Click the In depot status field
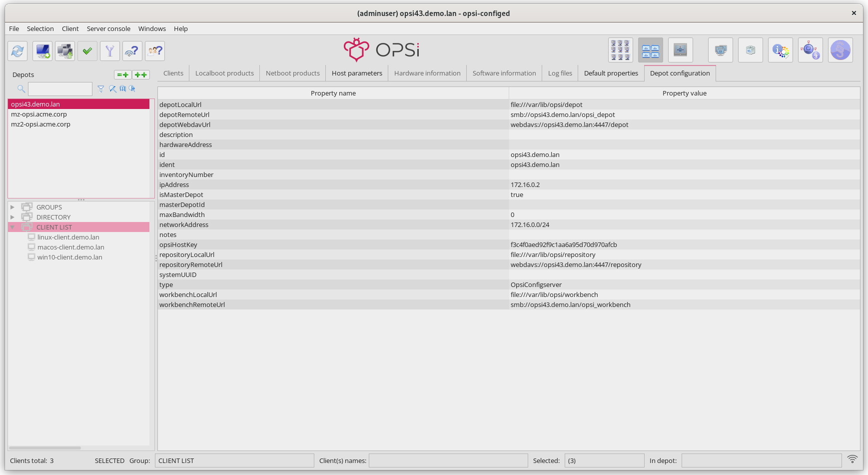Screen dimensions: 868x475 pos(762,460)
